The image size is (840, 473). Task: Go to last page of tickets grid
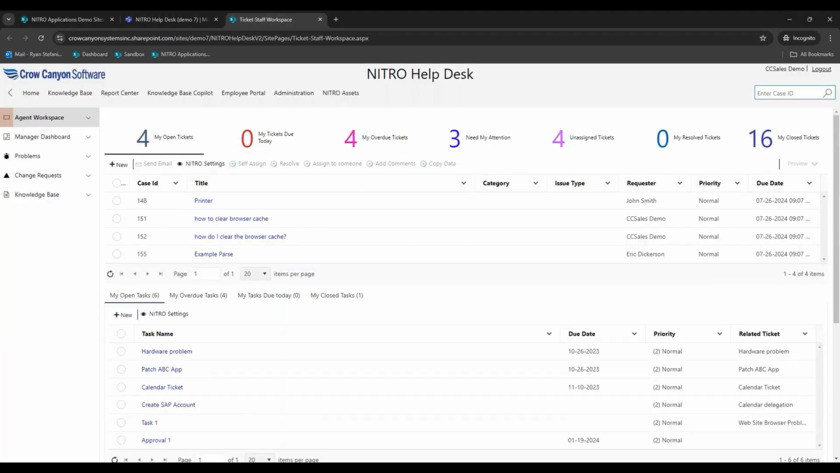pos(161,274)
